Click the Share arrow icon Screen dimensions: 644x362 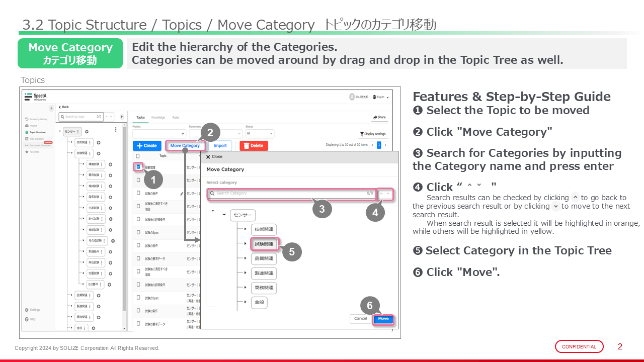pyautogui.click(x=375, y=117)
